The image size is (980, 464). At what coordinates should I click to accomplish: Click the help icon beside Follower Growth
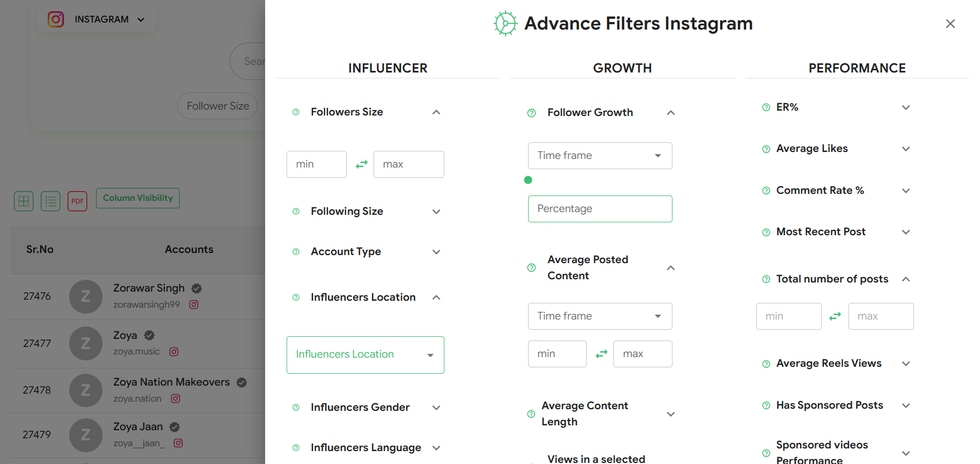point(531,113)
